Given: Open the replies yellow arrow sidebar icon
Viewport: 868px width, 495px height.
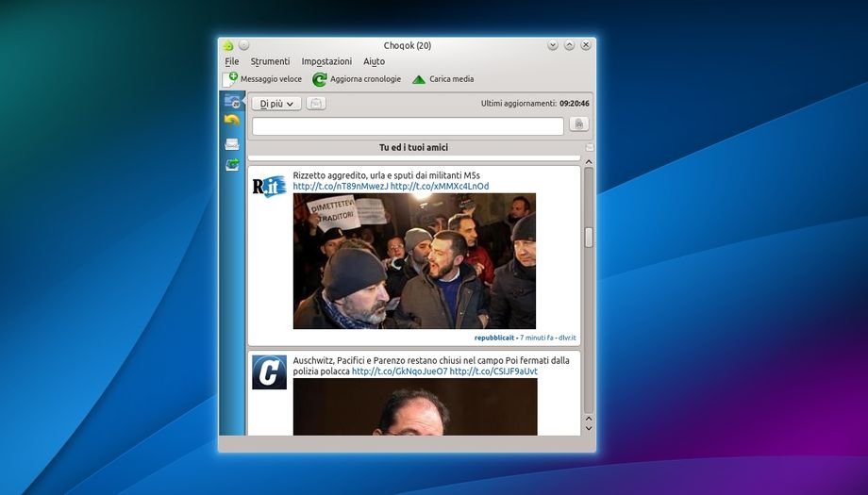Looking at the screenshot, I should tap(232, 121).
